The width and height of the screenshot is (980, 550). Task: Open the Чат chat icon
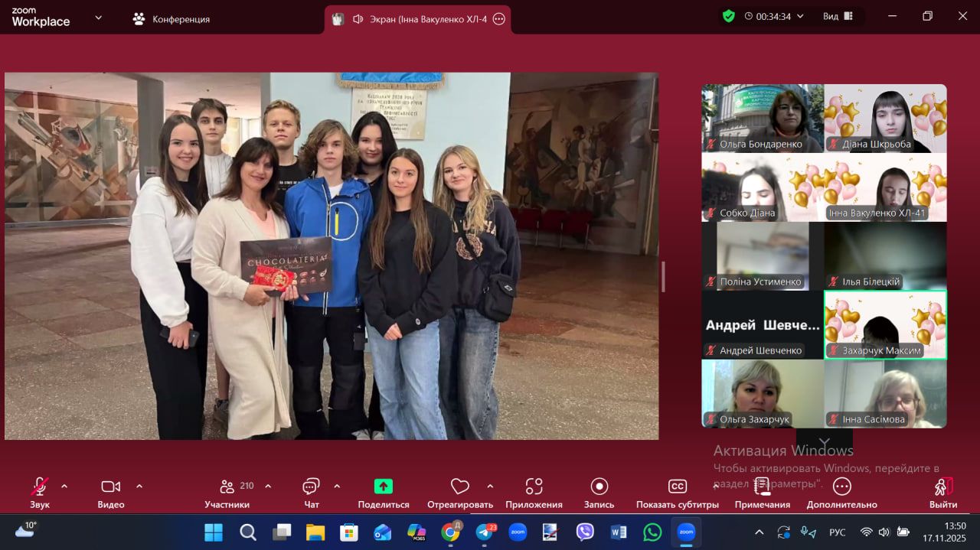[x=311, y=487]
